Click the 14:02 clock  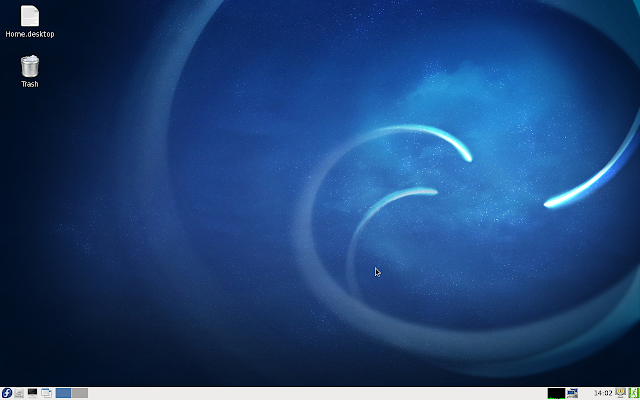pos(603,393)
